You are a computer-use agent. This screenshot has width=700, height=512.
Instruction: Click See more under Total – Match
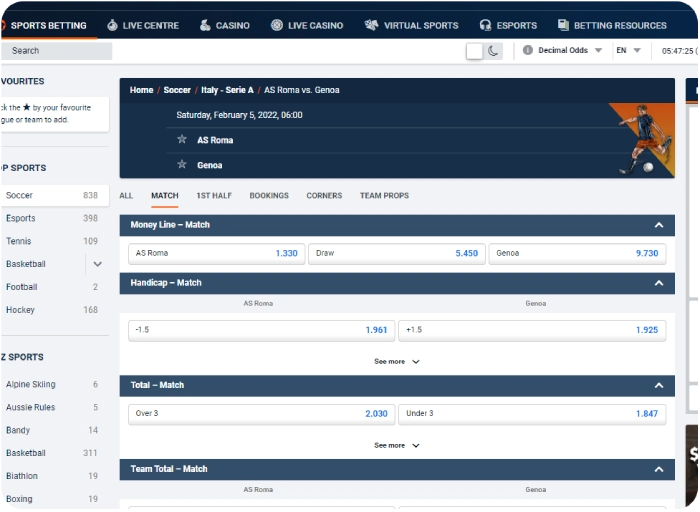[396, 445]
